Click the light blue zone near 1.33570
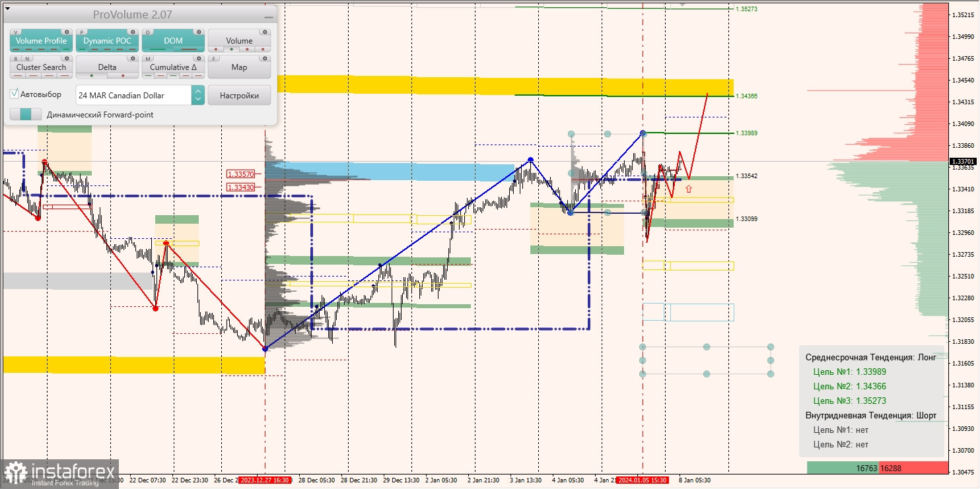 (390, 172)
